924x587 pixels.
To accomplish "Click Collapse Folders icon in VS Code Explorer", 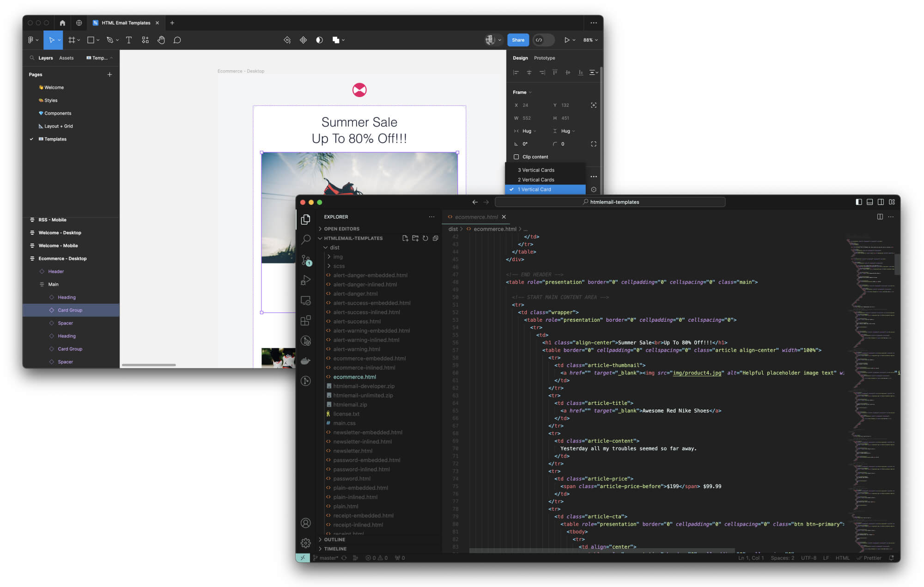I will (435, 238).
